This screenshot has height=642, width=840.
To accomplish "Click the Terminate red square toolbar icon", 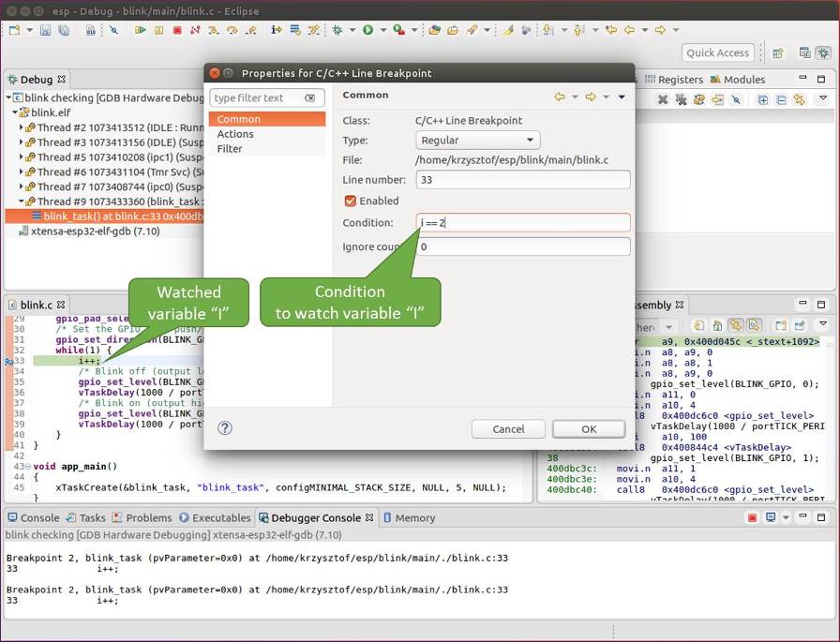I will [177, 30].
